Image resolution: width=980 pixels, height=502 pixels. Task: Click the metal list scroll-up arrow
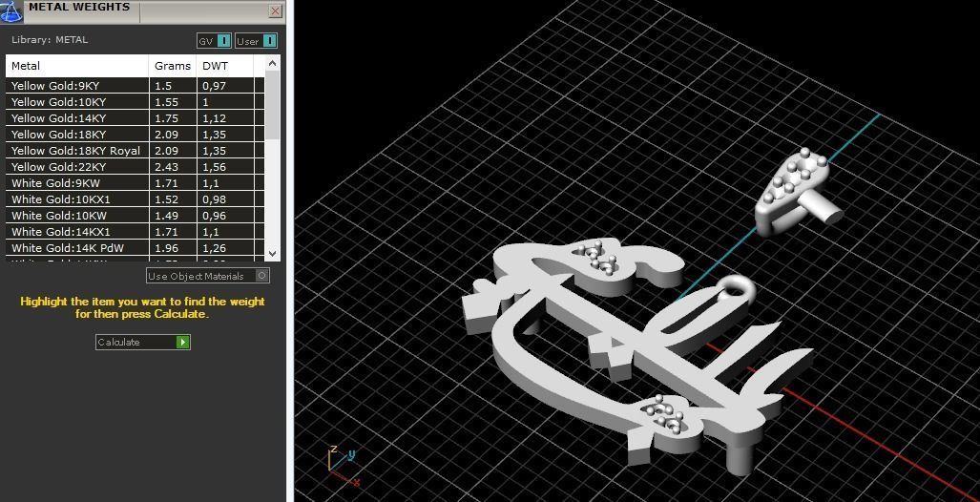click(272, 63)
